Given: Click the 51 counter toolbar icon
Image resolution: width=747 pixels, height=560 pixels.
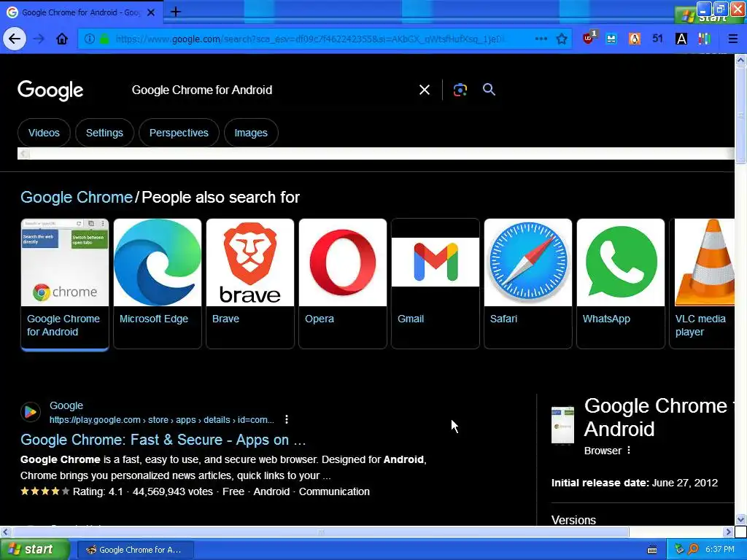Looking at the screenshot, I should (657, 38).
